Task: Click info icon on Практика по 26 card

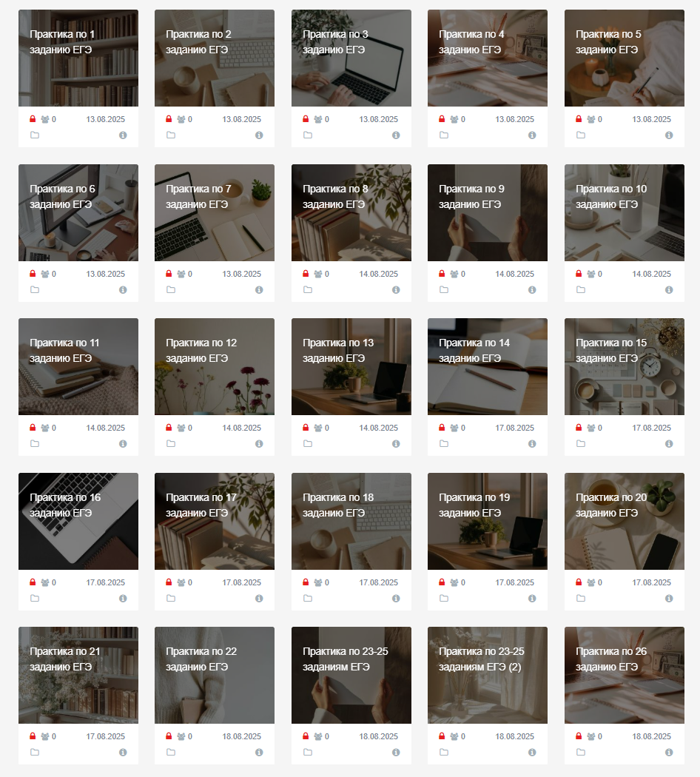Action: [669, 753]
